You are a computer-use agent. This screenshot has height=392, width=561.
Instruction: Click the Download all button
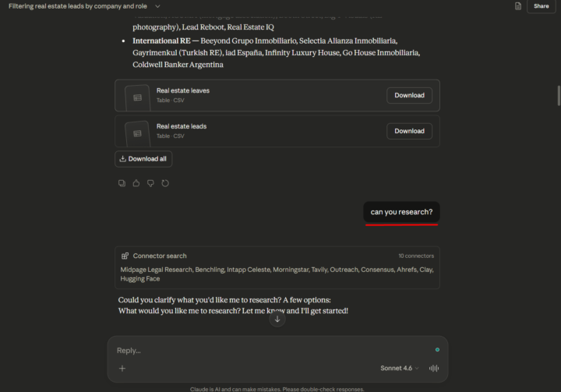click(x=143, y=159)
